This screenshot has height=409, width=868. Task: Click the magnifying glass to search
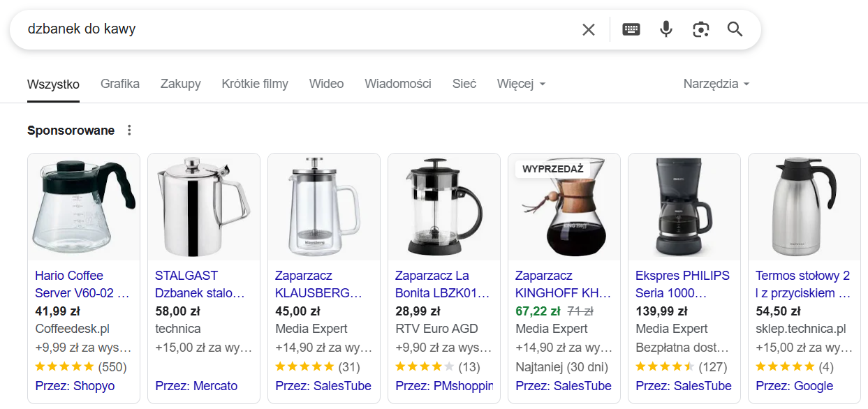coord(735,29)
